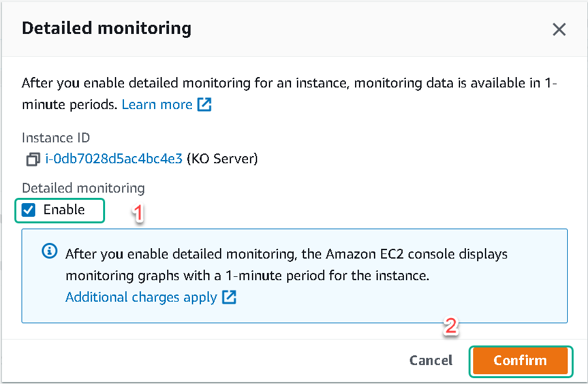Confirm enabling detailed monitoring
Image resolution: width=588 pixels, height=384 pixels.
[520, 360]
